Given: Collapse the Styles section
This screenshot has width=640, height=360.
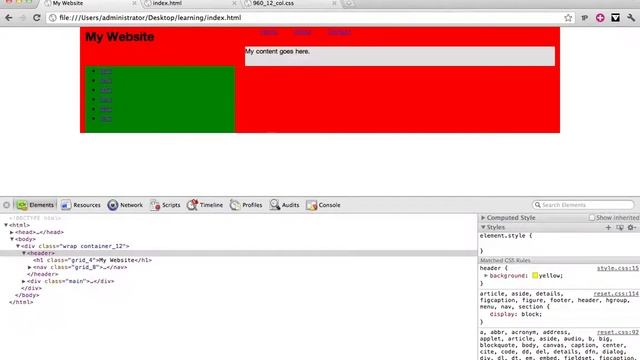Looking at the screenshot, I should point(483,227).
